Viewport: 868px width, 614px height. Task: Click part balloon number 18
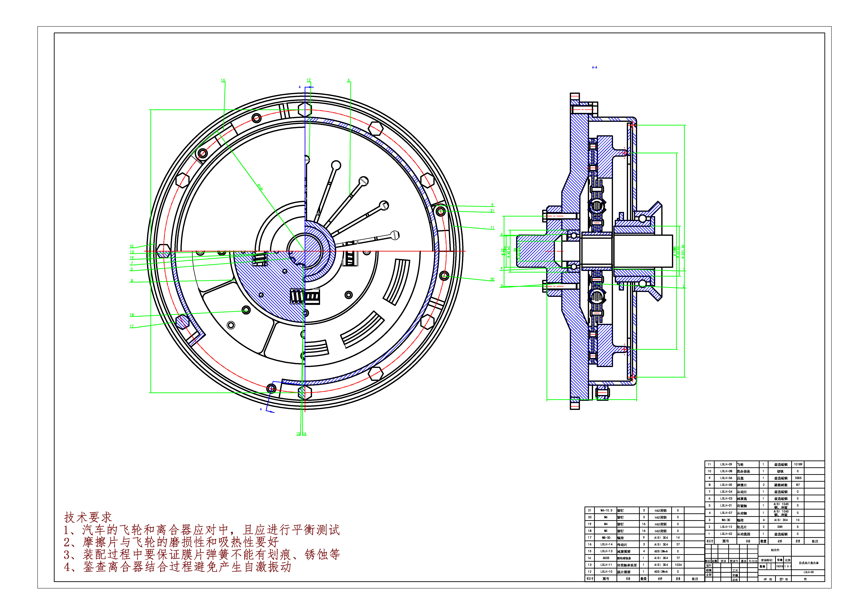132,315
